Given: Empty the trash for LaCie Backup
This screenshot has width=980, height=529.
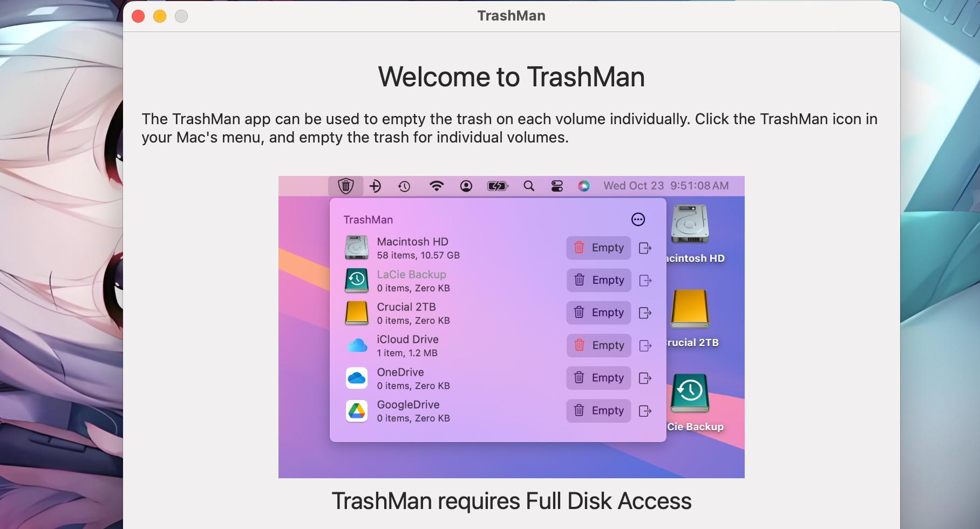Looking at the screenshot, I should tap(598, 280).
